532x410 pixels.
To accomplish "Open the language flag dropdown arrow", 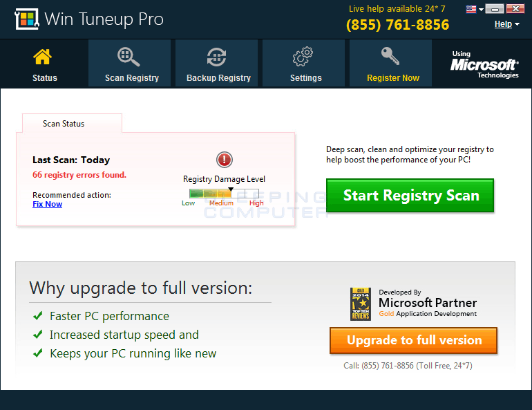I will [x=481, y=10].
